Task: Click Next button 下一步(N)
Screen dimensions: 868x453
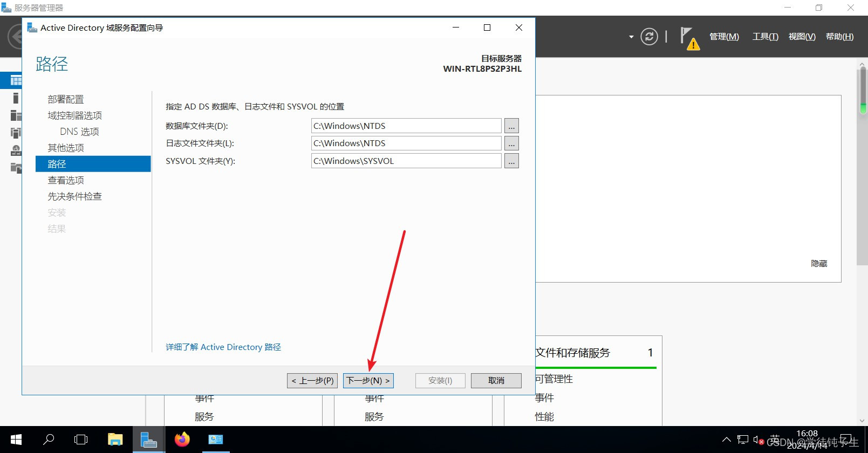Action: click(368, 381)
